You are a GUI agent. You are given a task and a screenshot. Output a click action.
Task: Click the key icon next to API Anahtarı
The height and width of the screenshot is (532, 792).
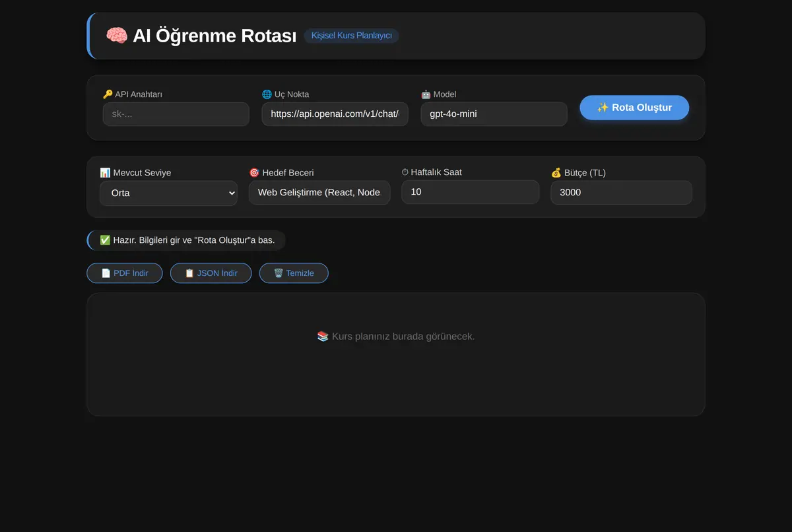pos(108,94)
